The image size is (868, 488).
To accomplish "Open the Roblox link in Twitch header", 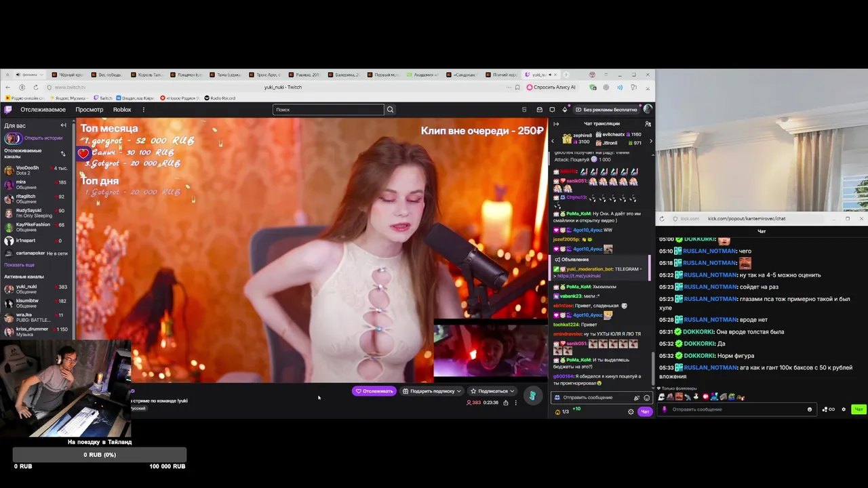I will [x=122, y=110].
